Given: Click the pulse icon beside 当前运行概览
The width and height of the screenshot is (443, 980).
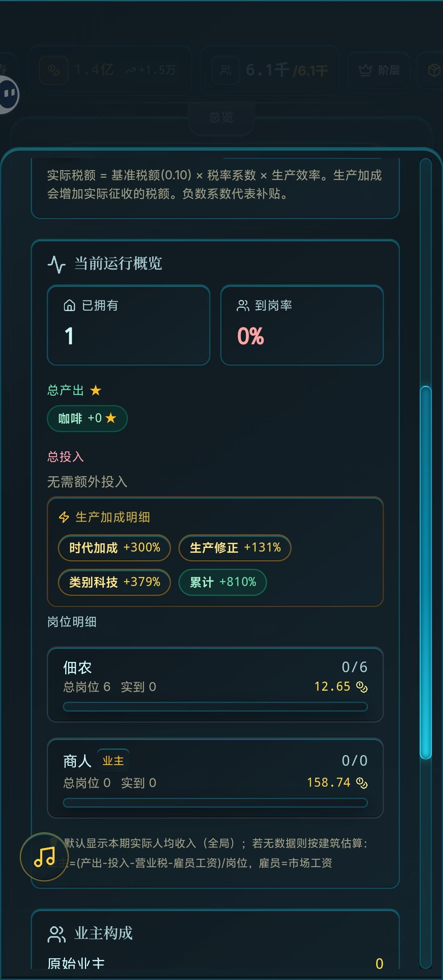Looking at the screenshot, I should pos(57,264).
